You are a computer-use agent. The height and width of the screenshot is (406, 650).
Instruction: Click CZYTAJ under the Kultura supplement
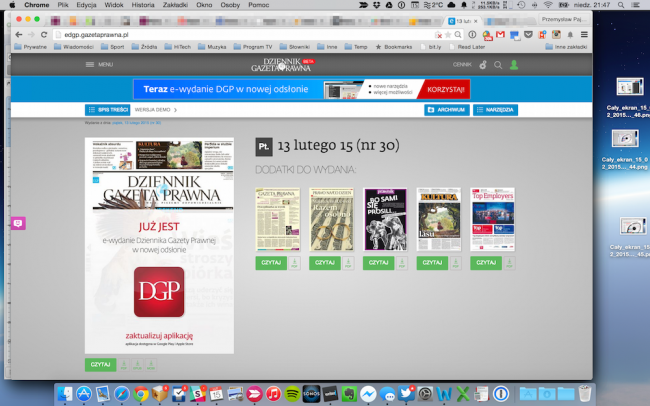pos(432,263)
